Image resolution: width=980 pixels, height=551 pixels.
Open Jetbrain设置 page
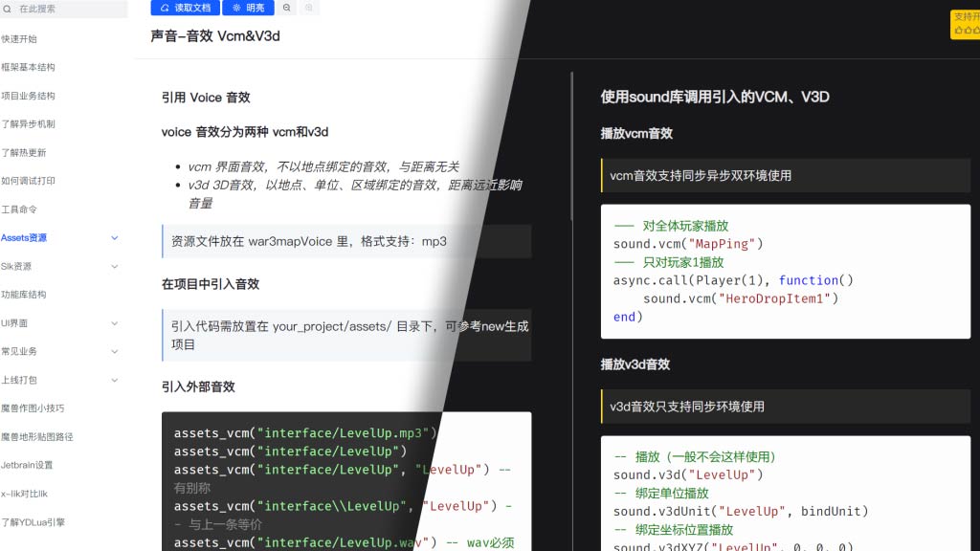click(27, 466)
